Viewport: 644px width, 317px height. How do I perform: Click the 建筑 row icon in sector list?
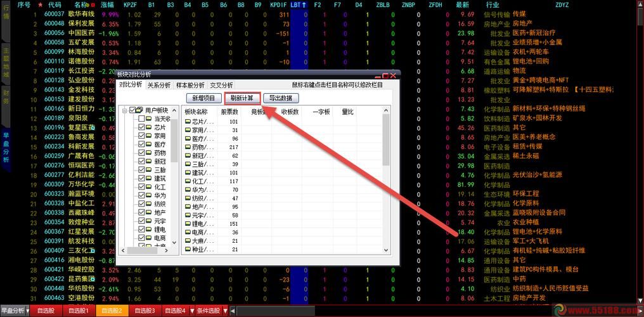click(188, 172)
